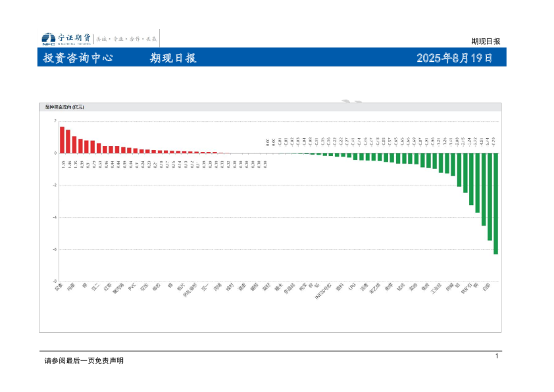Click the footer 请参阅最后一页免责声明
The width and height of the screenshot is (554, 392).
point(84,360)
